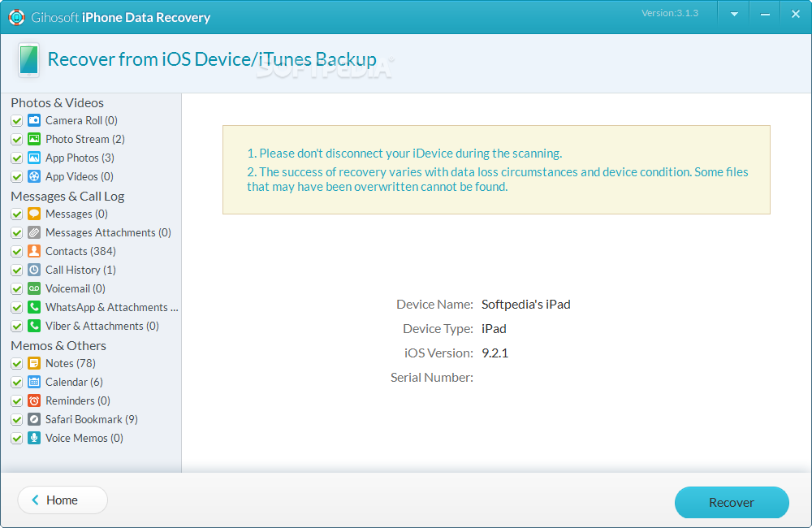812x528 pixels.
Task: Uncheck the Voice Memos checkbox
Action: [16, 438]
